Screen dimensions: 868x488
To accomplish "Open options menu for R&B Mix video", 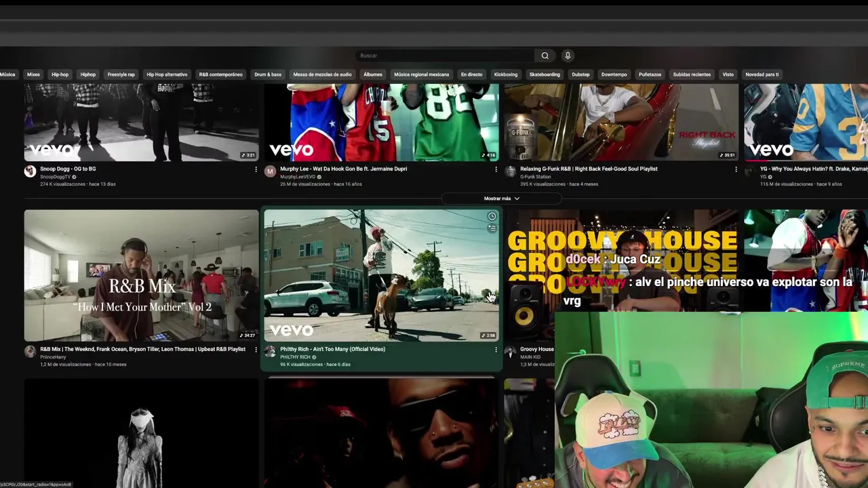I will (x=256, y=350).
